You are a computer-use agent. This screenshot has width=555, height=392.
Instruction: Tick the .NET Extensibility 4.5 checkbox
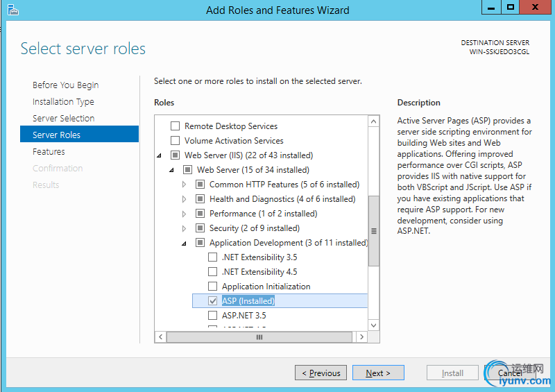(213, 272)
